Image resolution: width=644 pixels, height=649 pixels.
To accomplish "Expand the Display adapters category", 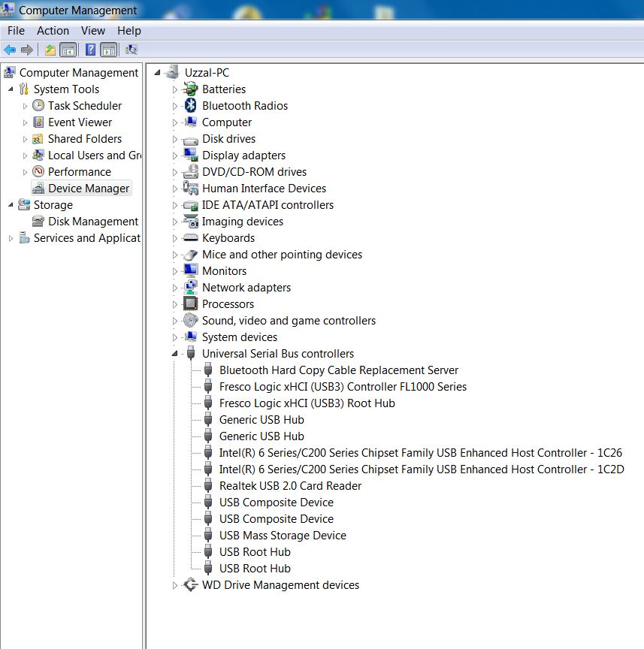I will 175,155.
